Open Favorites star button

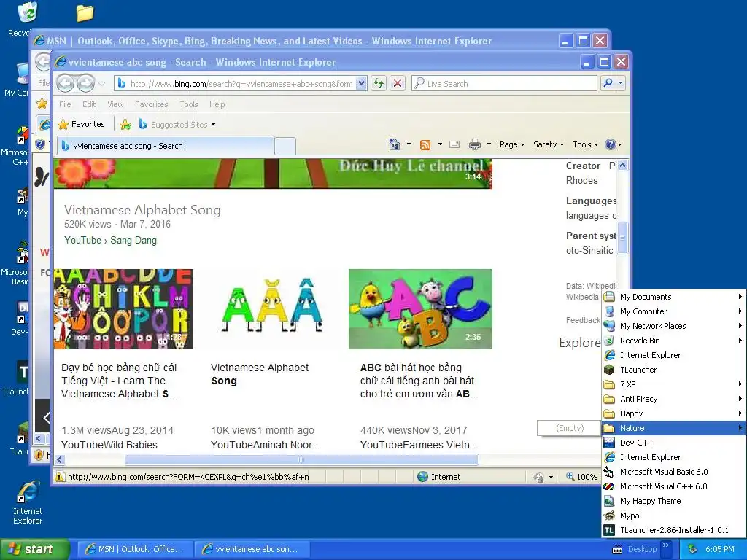(x=81, y=124)
